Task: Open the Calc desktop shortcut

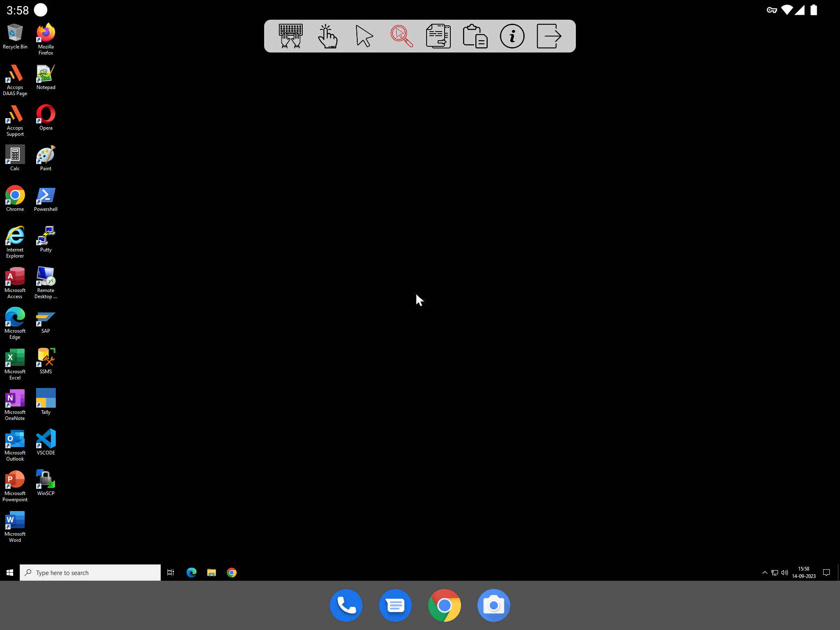Action: [x=15, y=158]
